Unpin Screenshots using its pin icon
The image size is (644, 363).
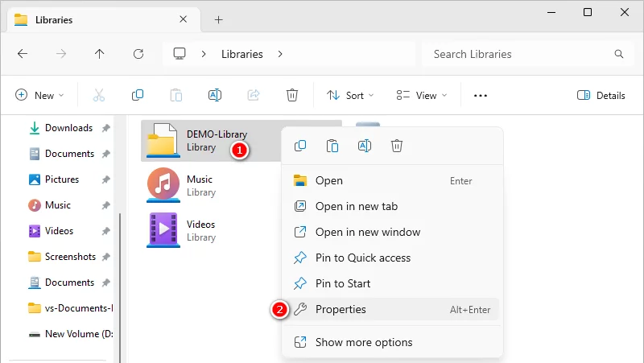[x=106, y=257]
